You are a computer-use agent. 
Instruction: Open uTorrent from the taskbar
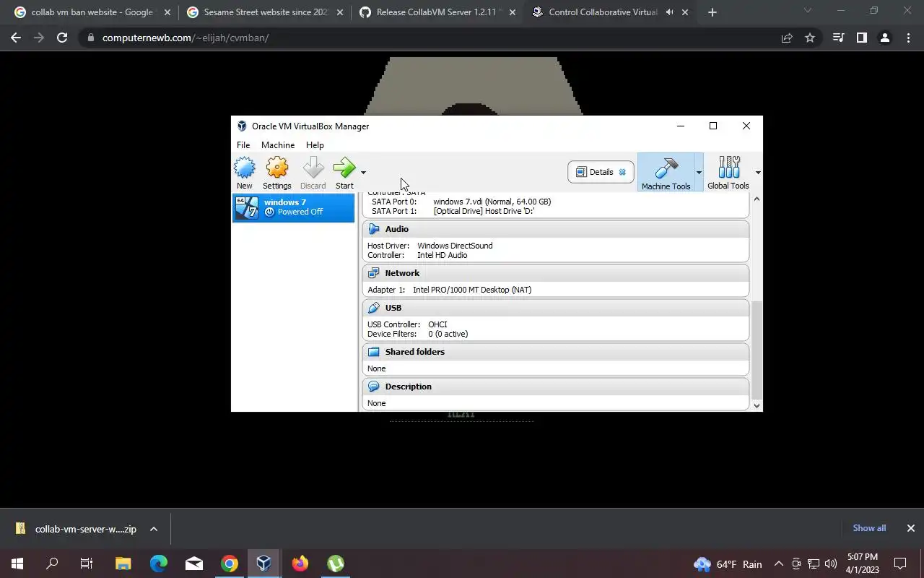tap(335, 564)
